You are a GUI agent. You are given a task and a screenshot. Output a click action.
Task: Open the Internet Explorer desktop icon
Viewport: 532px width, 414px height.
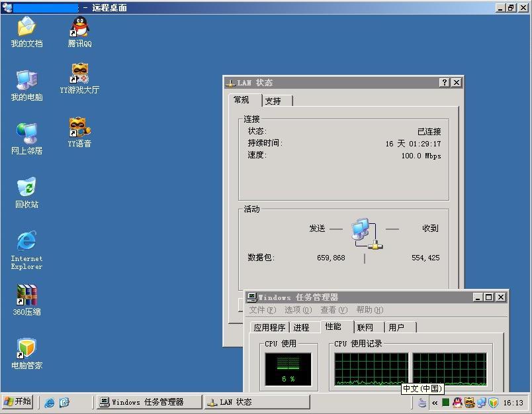(x=26, y=242)
